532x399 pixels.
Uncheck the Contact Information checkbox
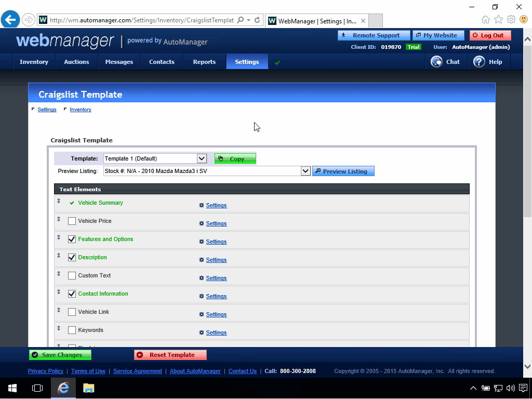tap(72, 294)
